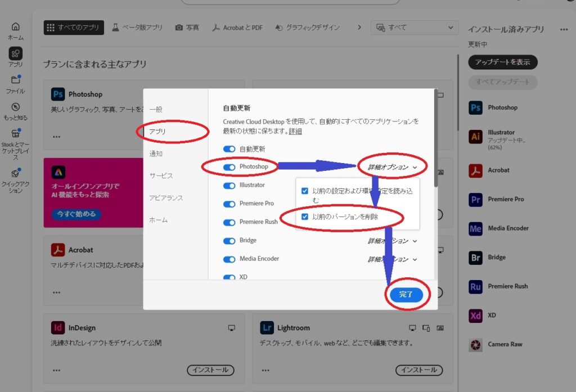Select the アプリ preferences tab
This screenshot has width=576, height=392.
click(157, 131)
